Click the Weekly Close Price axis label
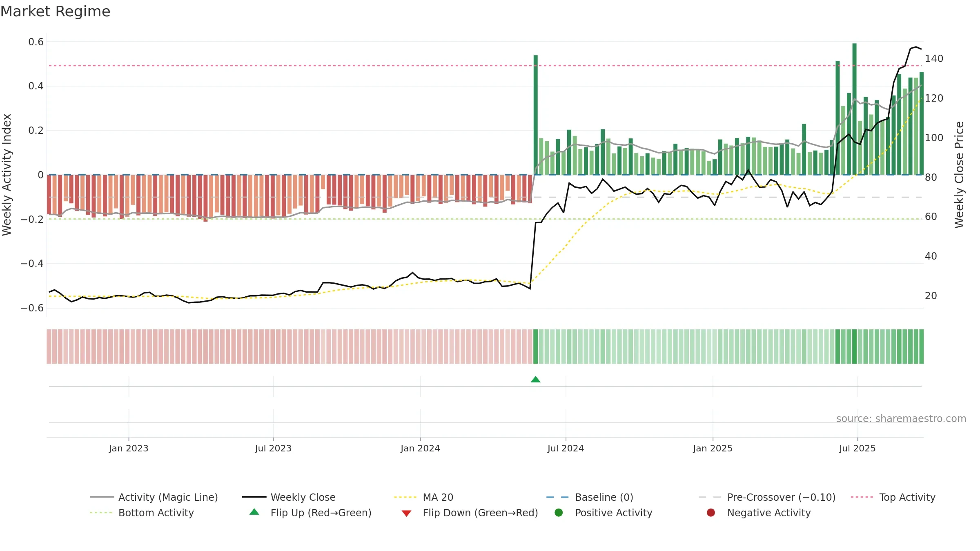 (x=959, y=175)
